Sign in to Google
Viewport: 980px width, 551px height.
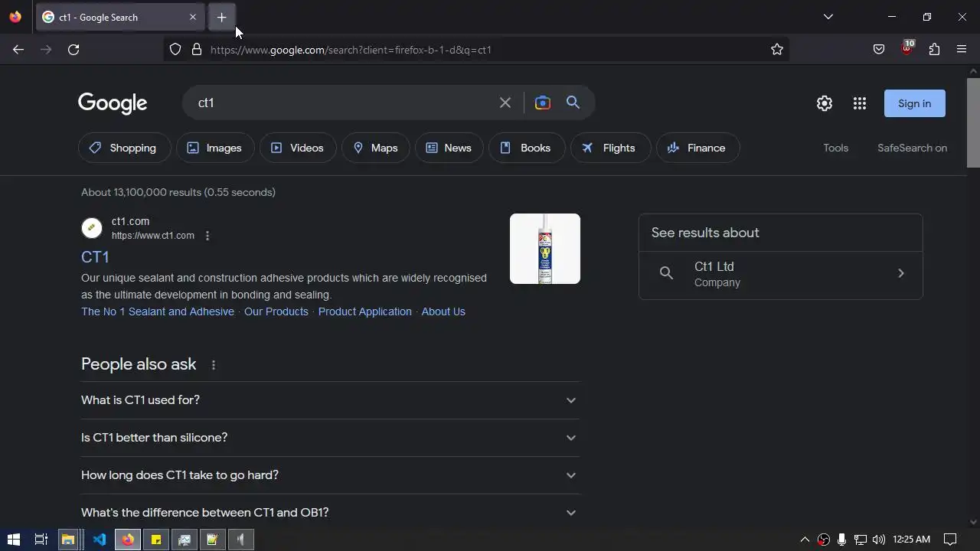coord(915,103)
